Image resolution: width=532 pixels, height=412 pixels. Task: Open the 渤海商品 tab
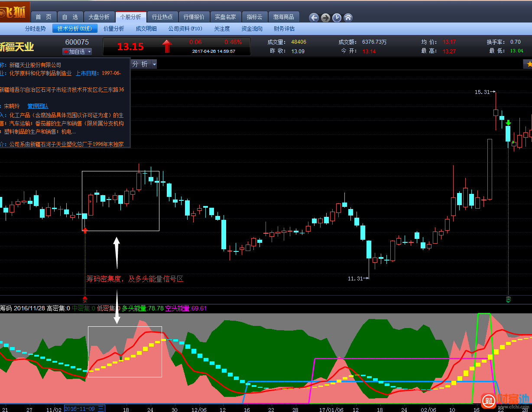284,17
